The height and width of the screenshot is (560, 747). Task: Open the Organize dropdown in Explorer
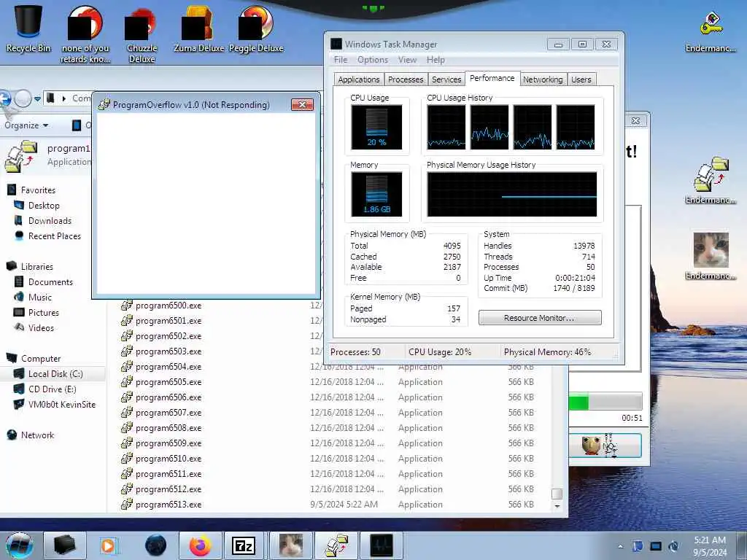click(26, 125)
